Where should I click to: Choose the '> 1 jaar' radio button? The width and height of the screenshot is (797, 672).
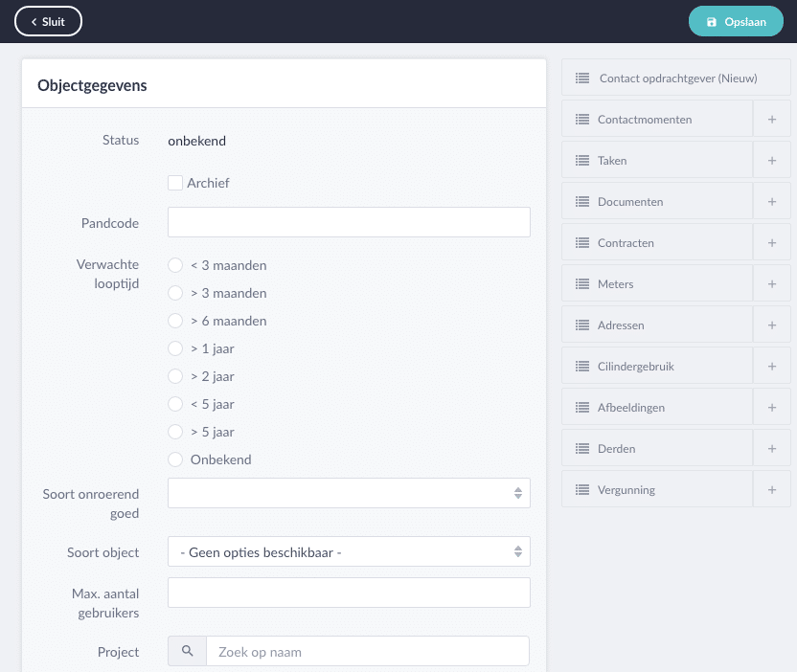pos(175,348)
